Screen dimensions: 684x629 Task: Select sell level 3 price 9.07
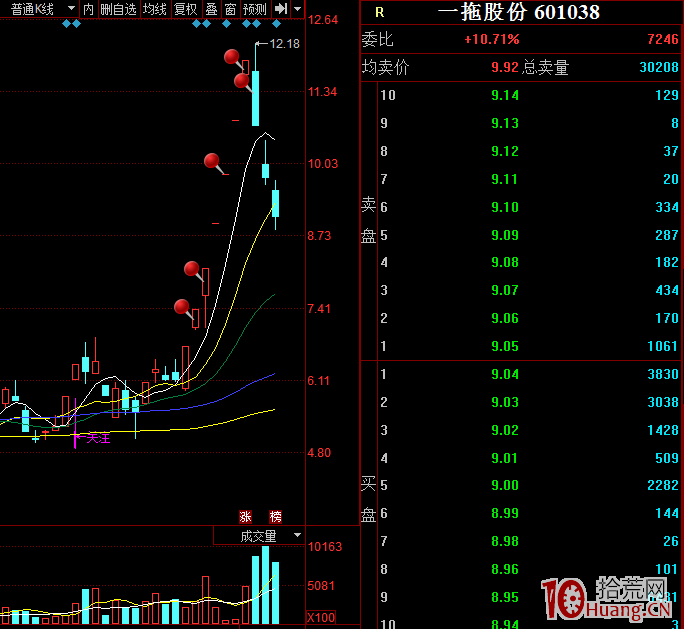pyautogui.click(x=505, y=290)
